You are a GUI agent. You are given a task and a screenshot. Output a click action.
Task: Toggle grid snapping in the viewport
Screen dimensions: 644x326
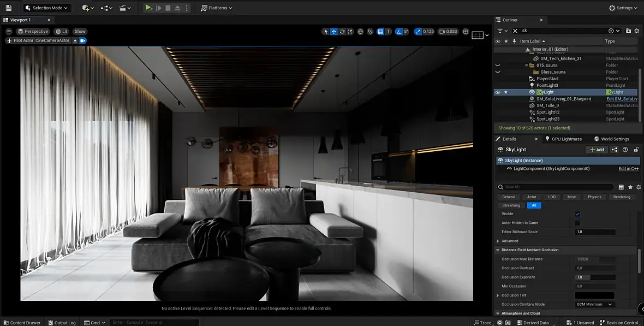(x=380, y=32)
